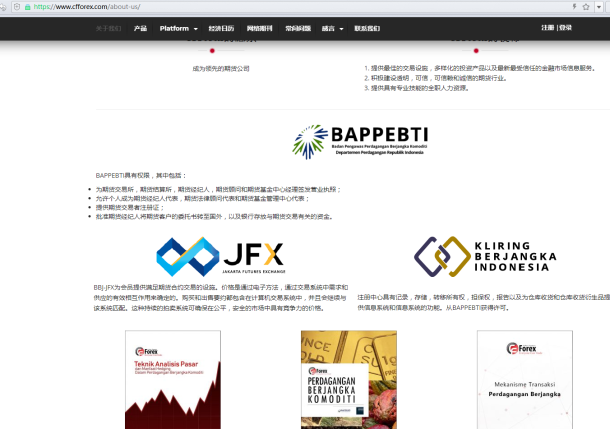
Task: Click the JFX Jakarta Futures Exchange logo
Action: pyautogui.click(x=221, y=256)
